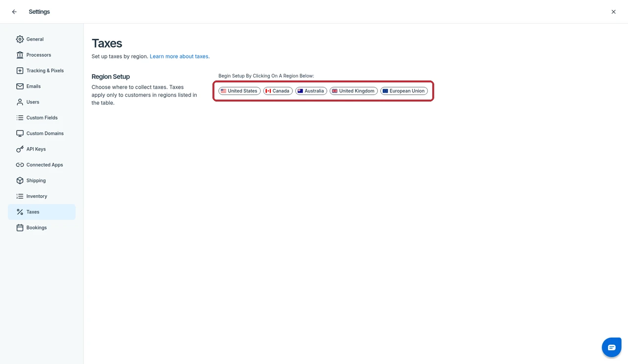The image size is (628, 364).
Task: Open Custom Domains settings
Action: [42, 133]
